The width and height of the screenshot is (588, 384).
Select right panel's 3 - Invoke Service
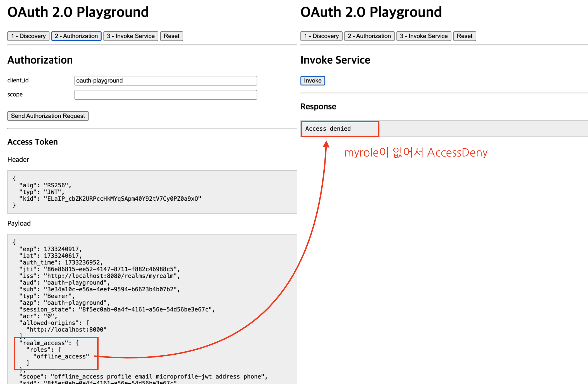click(424, 36)
